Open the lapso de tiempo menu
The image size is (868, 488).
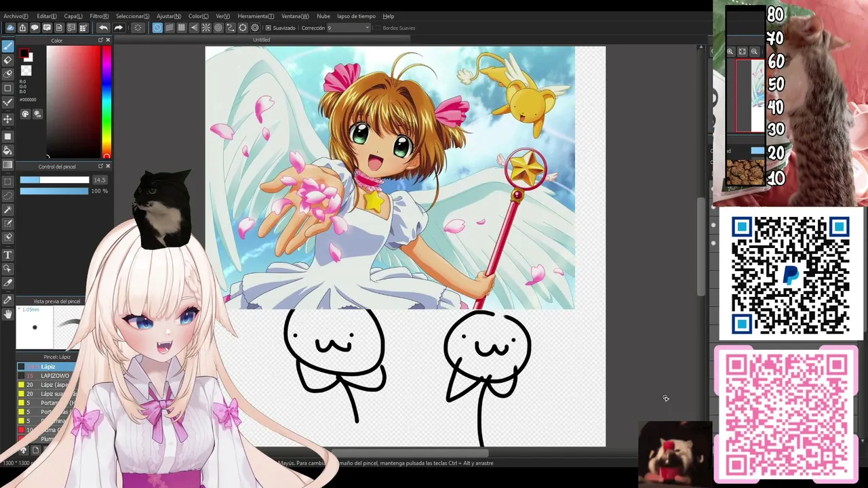click(356, 16)
